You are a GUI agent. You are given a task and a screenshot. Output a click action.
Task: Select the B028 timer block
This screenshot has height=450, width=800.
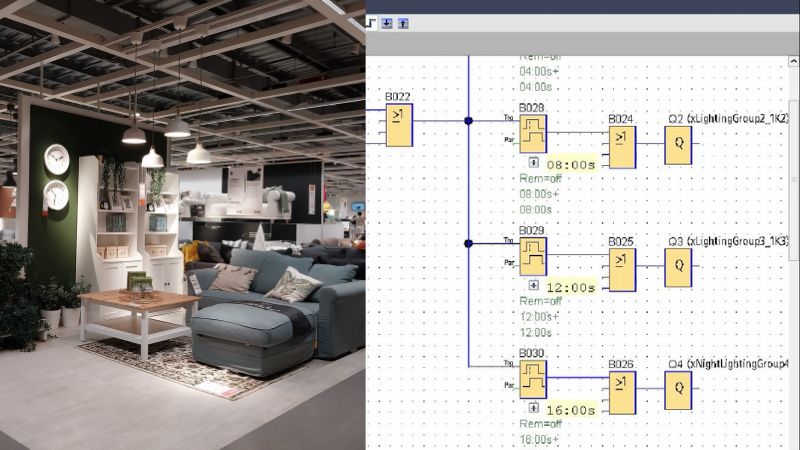pos(533,134)
